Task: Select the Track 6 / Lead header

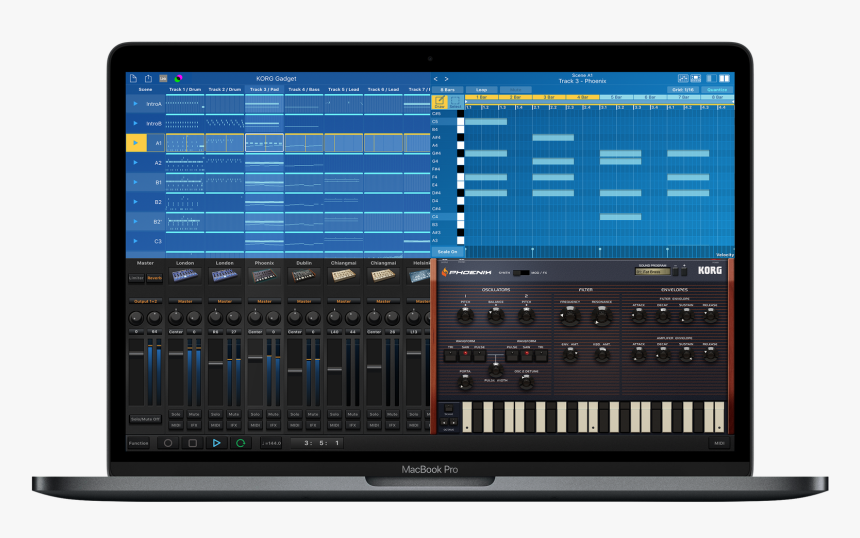Action: tap(383, 89)
